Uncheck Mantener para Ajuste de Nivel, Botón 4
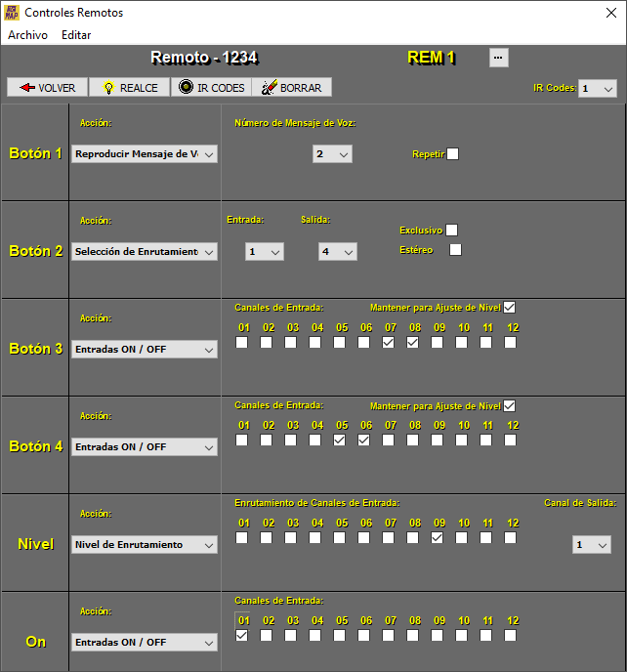This screenshot has height=672, width=627. 509,405
